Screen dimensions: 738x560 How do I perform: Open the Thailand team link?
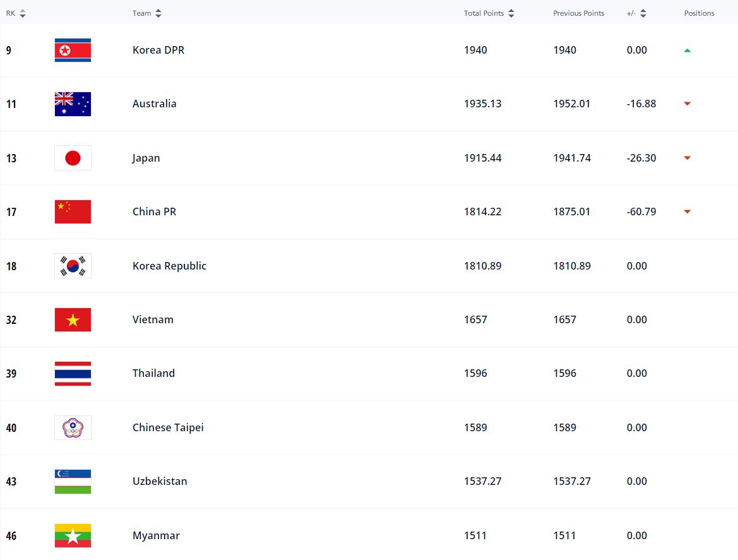click(153, 373)
